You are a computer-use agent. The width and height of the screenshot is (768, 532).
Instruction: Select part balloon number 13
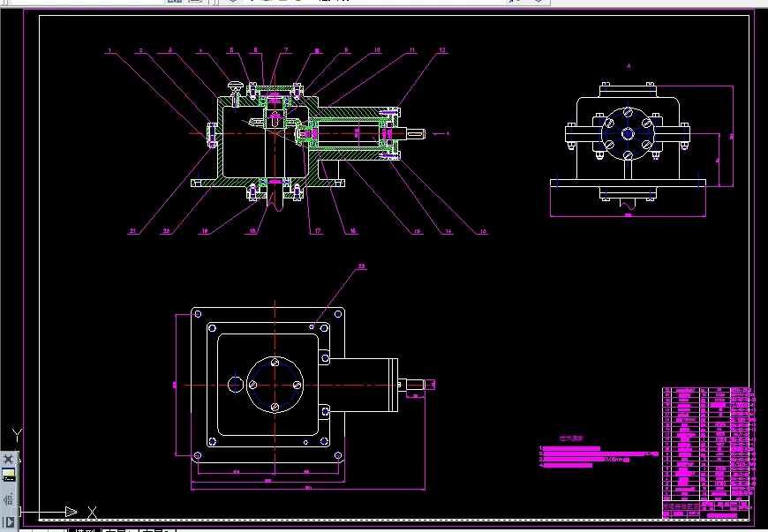coord(483,231)
